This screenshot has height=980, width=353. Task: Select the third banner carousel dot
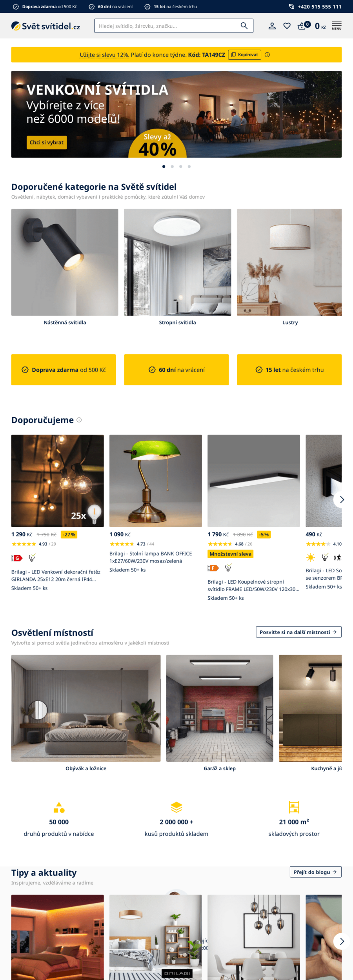181,167
